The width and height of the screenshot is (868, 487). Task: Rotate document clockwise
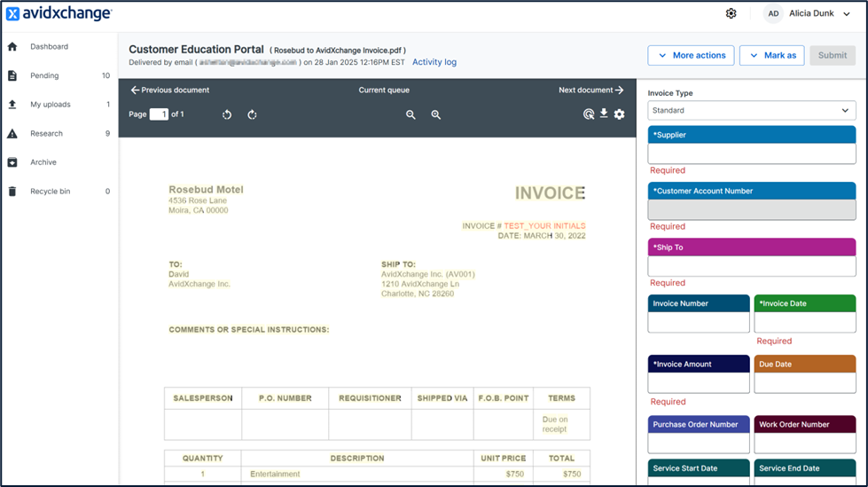pyautogui.click(x=252, y=114)
